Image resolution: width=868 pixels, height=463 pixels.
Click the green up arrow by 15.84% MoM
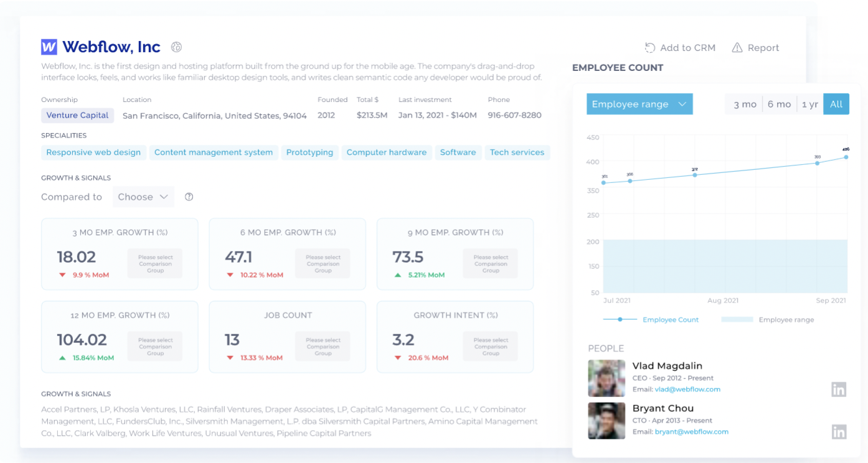pyautogui.click(x=62, y=358)
